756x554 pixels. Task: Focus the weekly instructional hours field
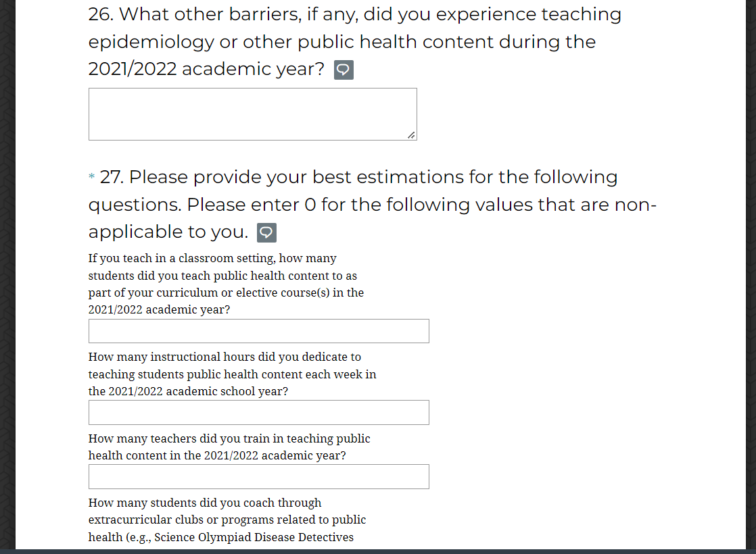(x=258, y=412)
